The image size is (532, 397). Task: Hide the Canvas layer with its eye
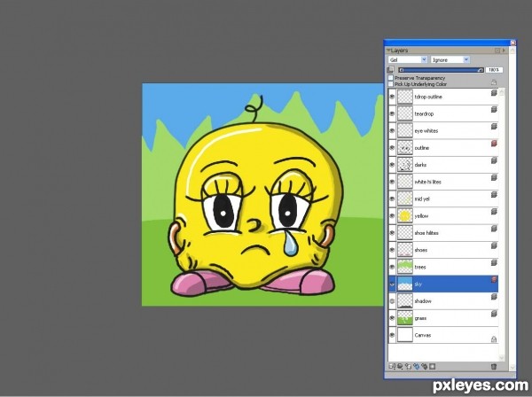point(392,335)
